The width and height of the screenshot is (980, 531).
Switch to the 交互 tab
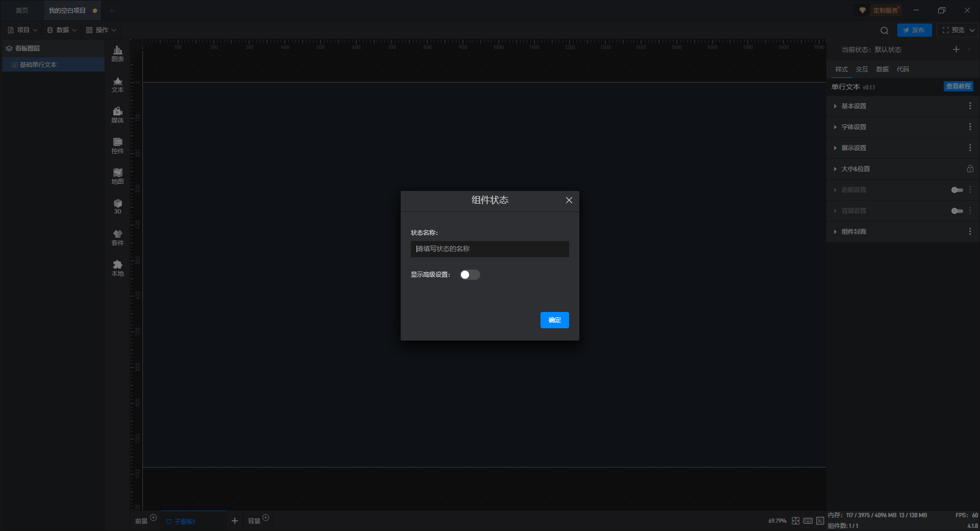pyautogui.click(x=862, y=69)
